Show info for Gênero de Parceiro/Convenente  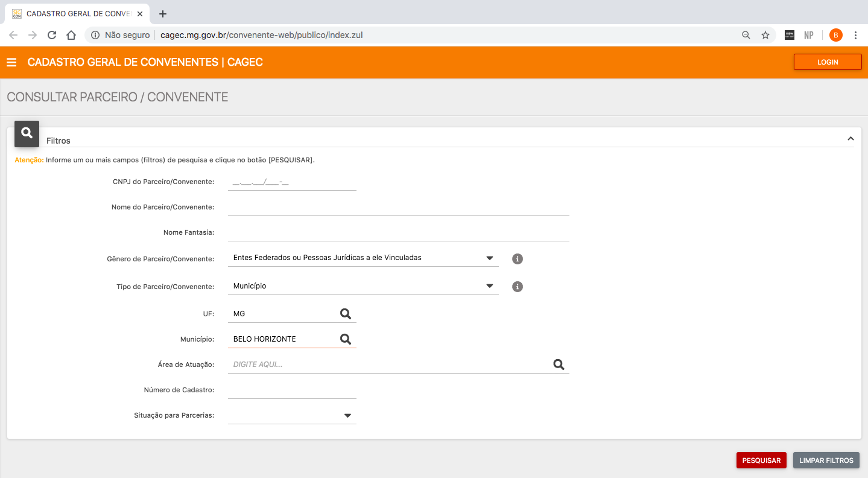coord(517,259)
